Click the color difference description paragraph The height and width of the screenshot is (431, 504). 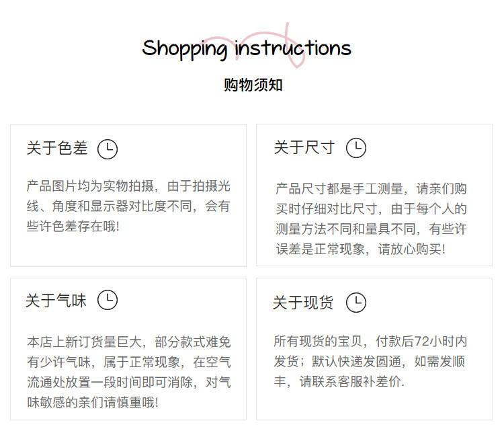pos(128,206)
